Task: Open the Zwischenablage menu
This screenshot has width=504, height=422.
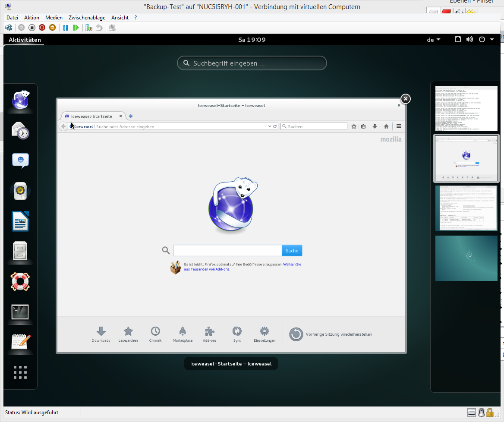Action: pos(87,18)
